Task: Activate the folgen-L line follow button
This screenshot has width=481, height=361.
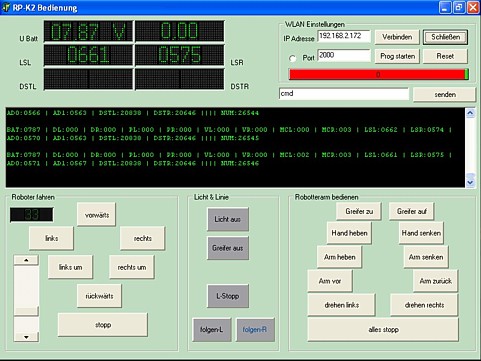Action: pyautogui.click(x=212, y=330)
